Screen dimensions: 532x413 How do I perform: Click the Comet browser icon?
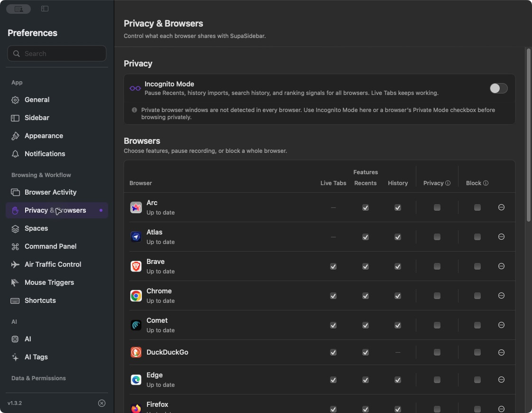(x=136, y=325)
